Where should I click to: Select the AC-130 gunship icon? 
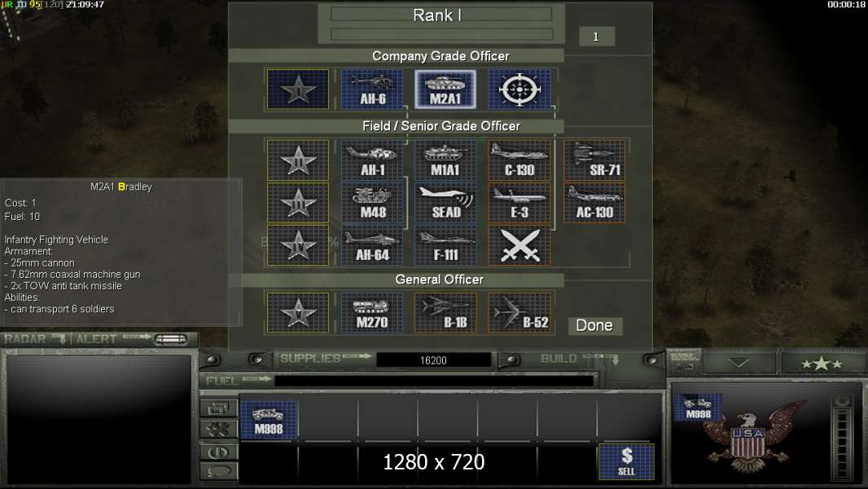(594, 203)
